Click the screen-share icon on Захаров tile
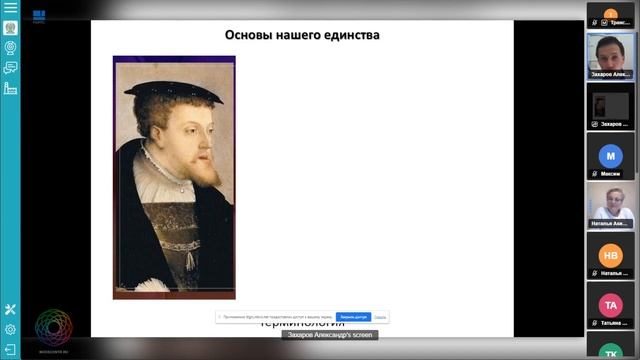Image resolution: width=640 pixels, height=360 pixels. coord(595,124)
